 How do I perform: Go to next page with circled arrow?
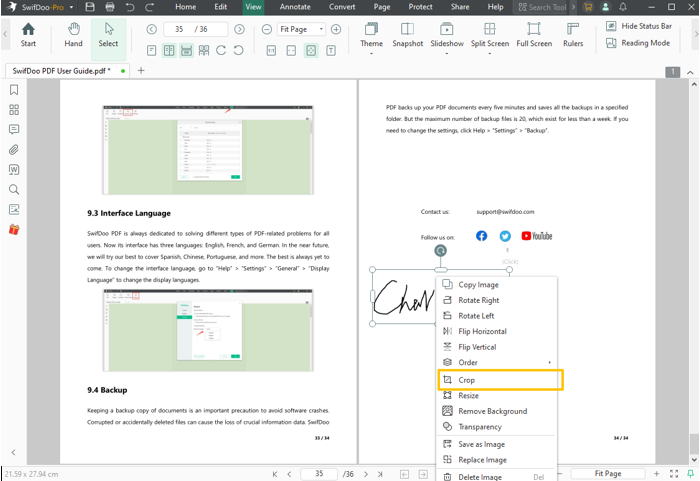point(240,29)
